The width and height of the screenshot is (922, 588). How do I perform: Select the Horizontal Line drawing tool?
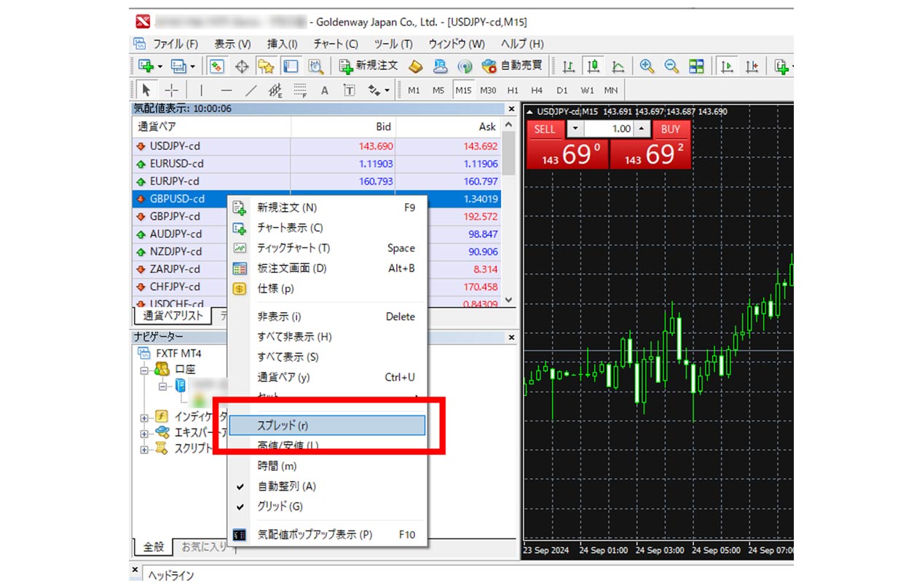pos(226,90)
